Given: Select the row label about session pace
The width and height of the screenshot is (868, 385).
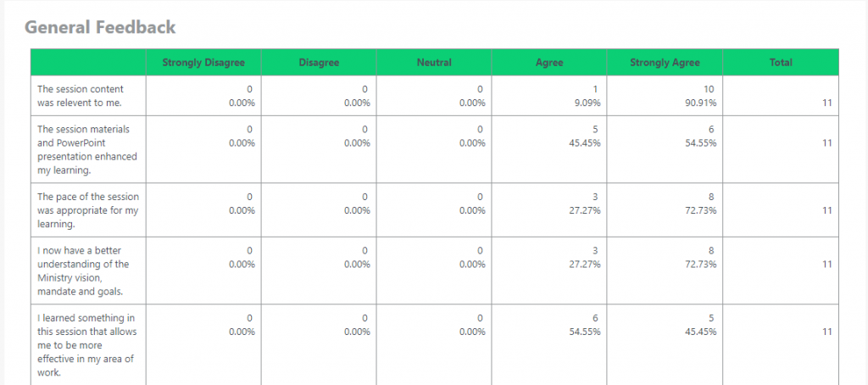Looking at the screenshot, I should pyautogui.click(x=87, y=210).
